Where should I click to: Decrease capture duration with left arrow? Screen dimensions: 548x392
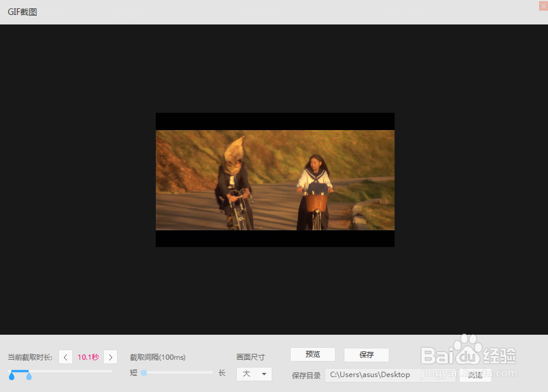[x=65, y=357]
